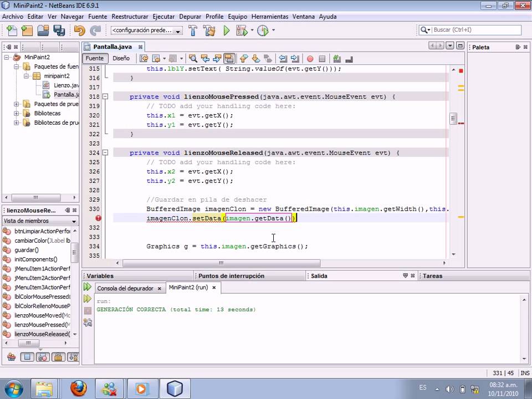Click the New File toolbar icon

[12, 30]
